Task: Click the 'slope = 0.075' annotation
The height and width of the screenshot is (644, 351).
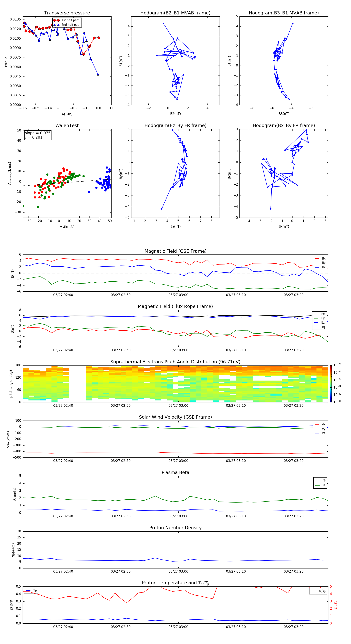Action: click(x=37, y=133)
